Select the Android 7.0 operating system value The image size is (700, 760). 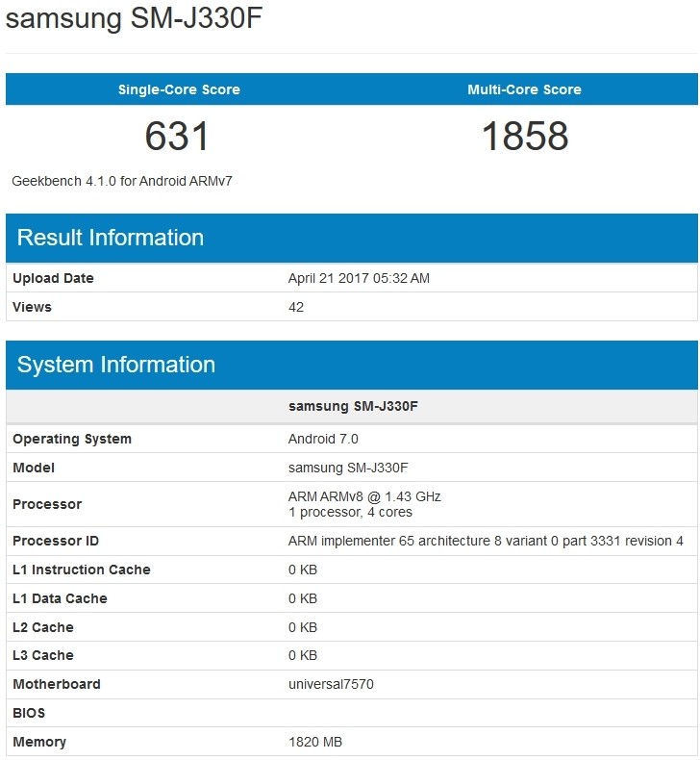pos(323,439)
